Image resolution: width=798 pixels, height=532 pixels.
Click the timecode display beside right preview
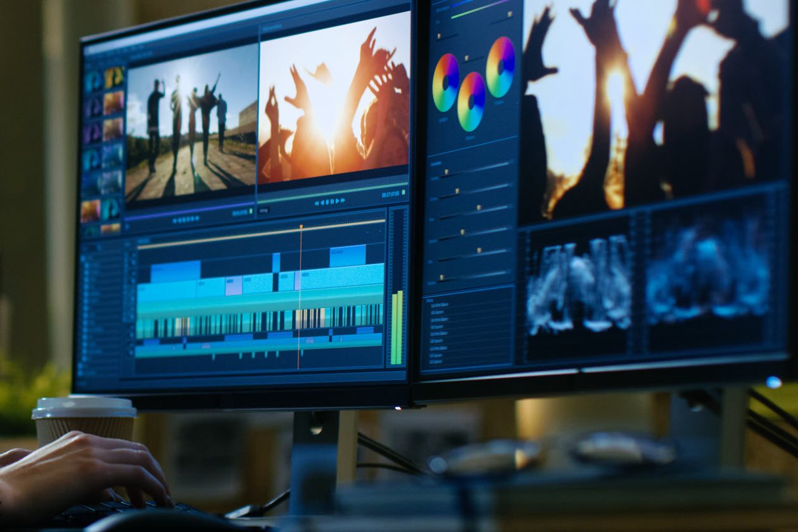coord(390,194)
